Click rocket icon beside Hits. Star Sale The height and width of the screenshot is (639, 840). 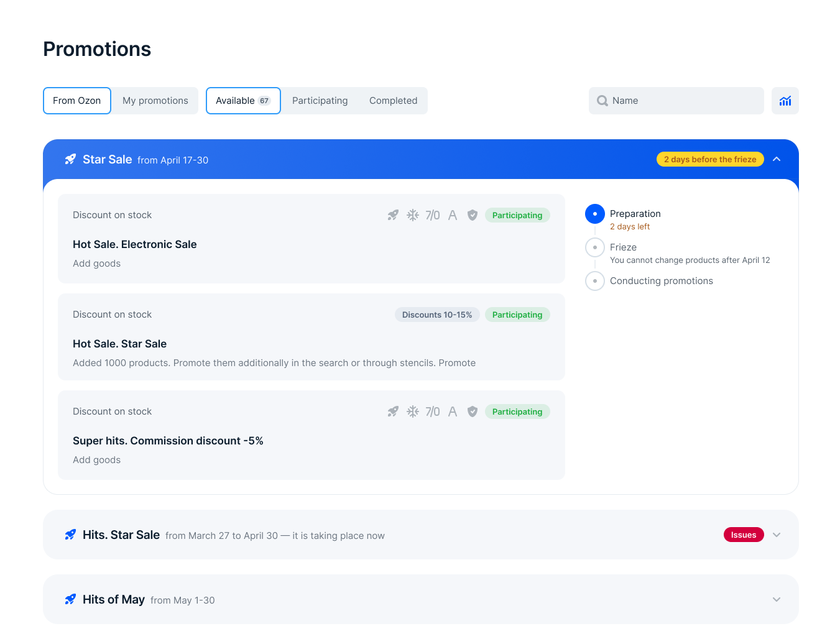(70, 535)
